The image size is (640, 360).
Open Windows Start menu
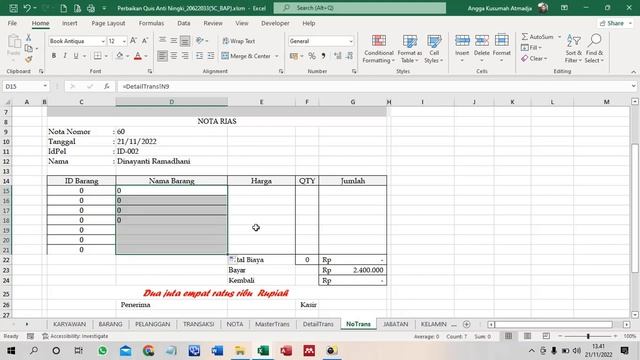(x=11, y=351)
